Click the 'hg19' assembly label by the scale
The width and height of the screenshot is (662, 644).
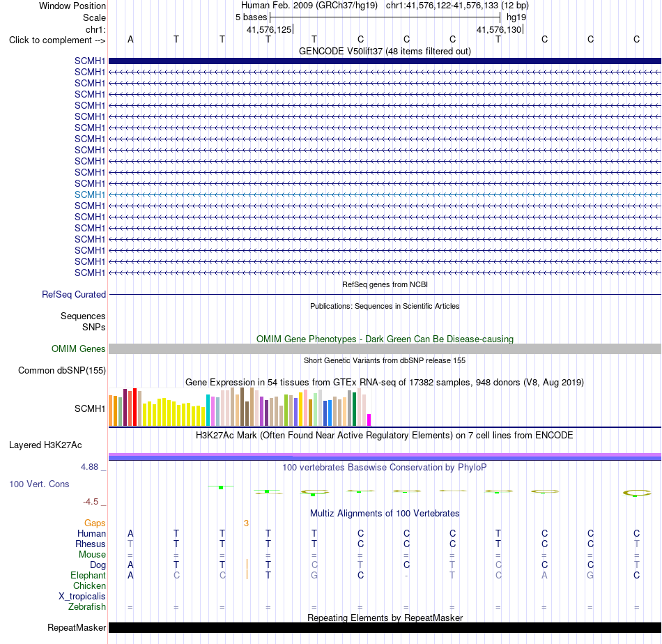(516, 17)
